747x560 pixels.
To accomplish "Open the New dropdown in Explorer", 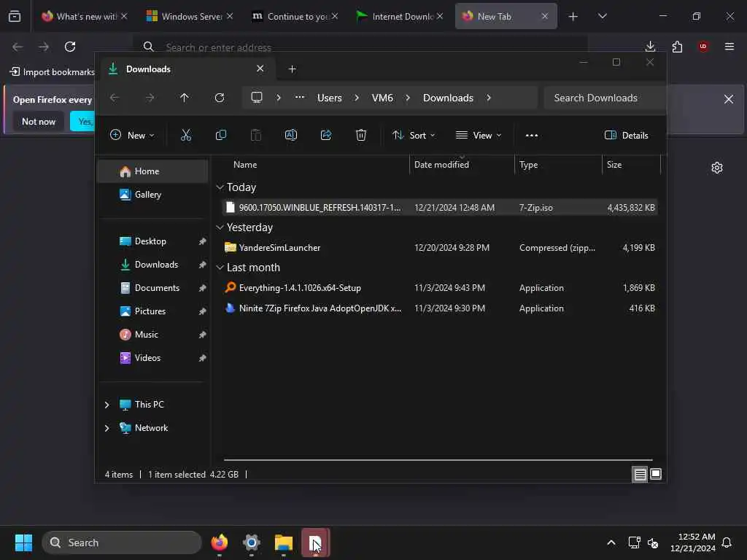I will (x=132, y=135).
